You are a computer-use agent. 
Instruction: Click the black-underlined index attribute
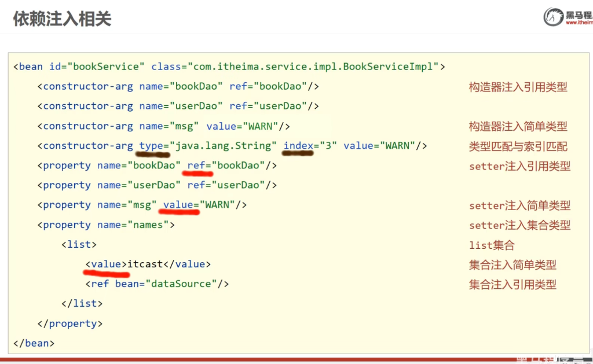[x=298, y=146]
